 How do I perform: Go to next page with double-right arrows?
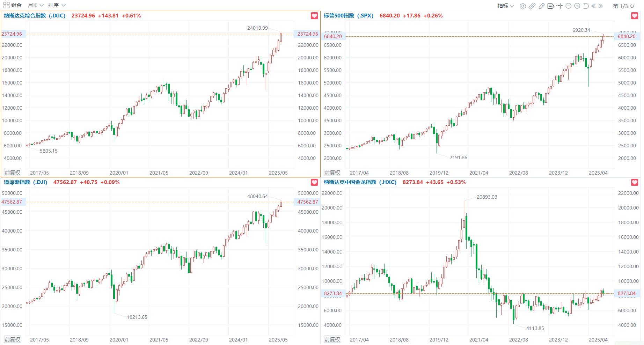pos(601,6)
